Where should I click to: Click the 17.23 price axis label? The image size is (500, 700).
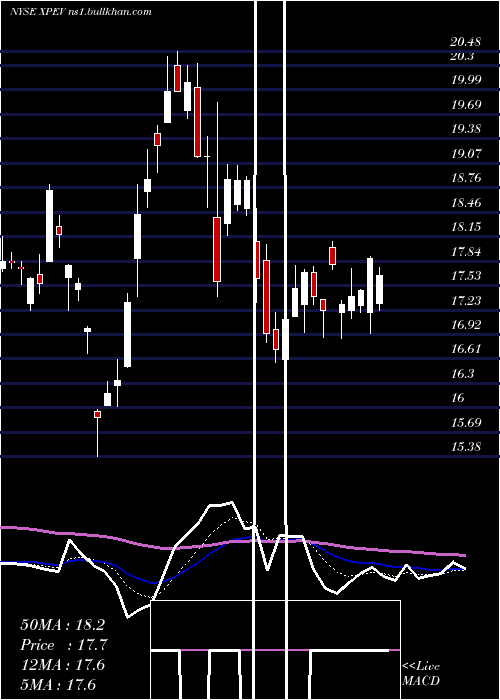tap(466, 300)
